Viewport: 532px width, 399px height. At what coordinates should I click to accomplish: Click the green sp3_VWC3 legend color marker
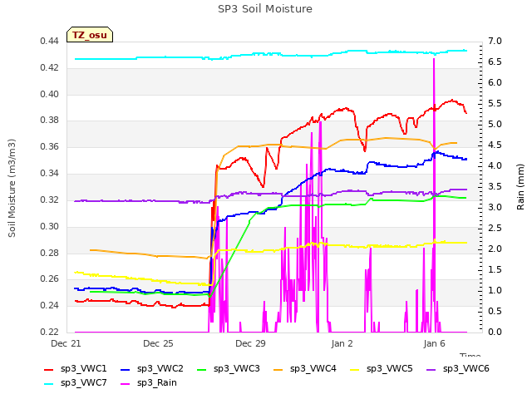[x=201, y=369]
